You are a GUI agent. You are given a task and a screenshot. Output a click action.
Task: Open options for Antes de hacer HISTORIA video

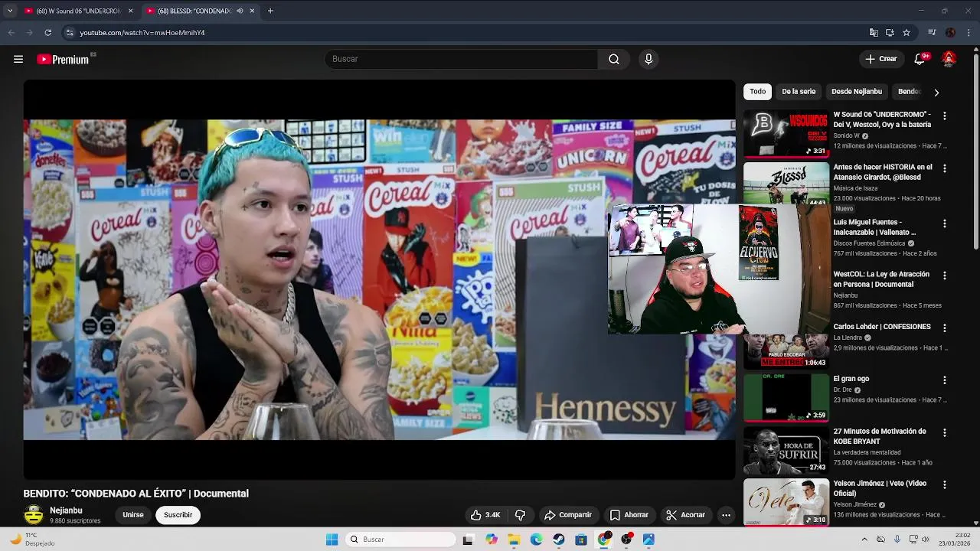[x=945, y=168]
